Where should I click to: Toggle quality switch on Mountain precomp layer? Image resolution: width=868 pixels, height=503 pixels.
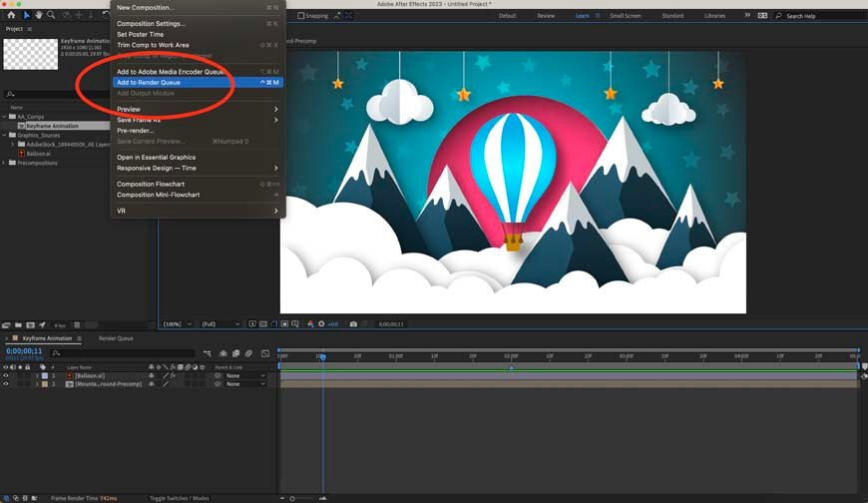pyautogui.click(x=165, y=384)
